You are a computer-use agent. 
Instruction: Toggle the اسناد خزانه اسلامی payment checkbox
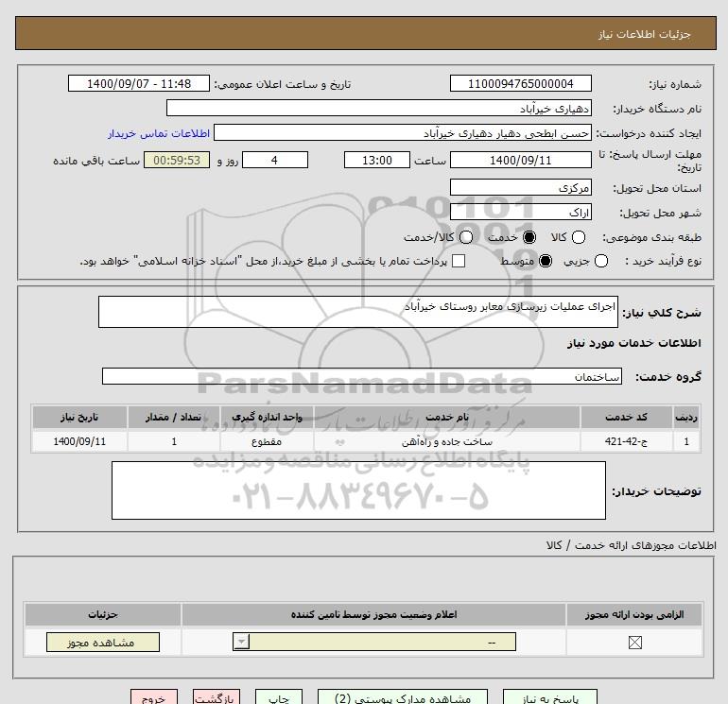[x=459, y=261]
